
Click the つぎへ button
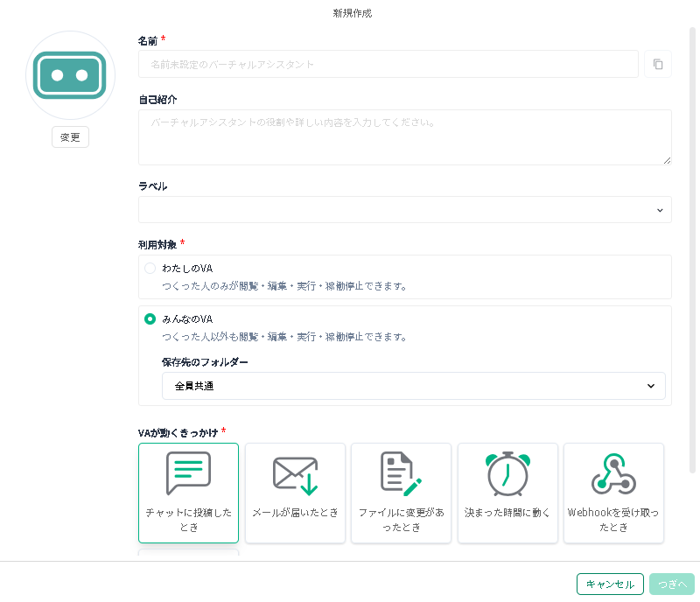click(x=671, y=584)
